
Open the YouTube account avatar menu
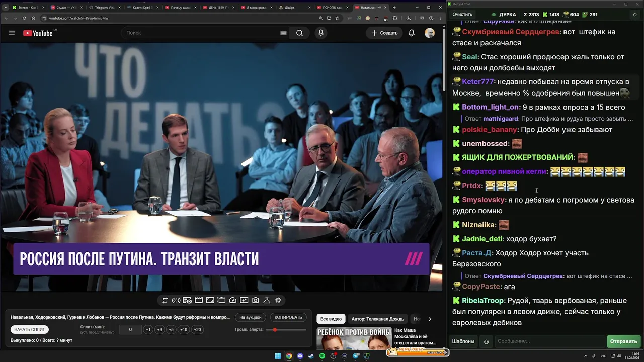(430, 33)
